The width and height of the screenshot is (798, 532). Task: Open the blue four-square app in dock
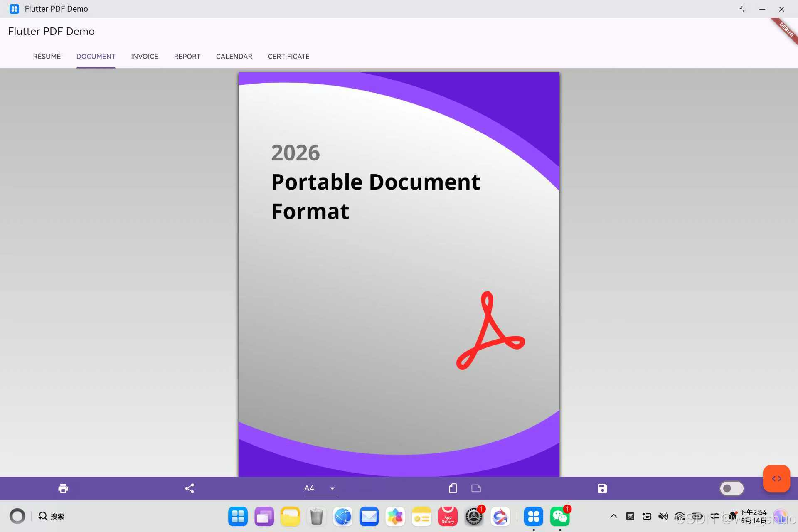click(238, 517)
